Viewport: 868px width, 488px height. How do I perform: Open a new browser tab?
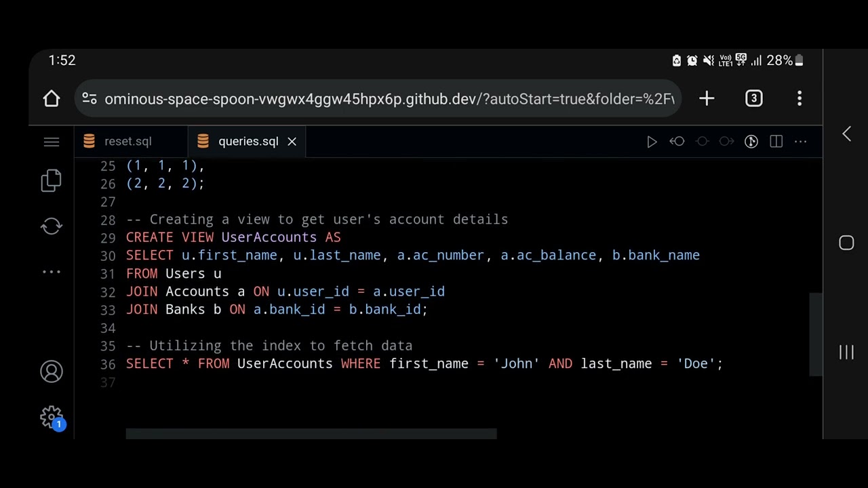point(707,99)
